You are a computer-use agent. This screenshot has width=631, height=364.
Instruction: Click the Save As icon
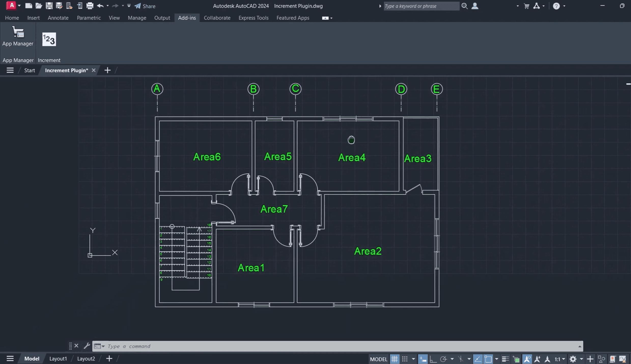coord(59,6)
